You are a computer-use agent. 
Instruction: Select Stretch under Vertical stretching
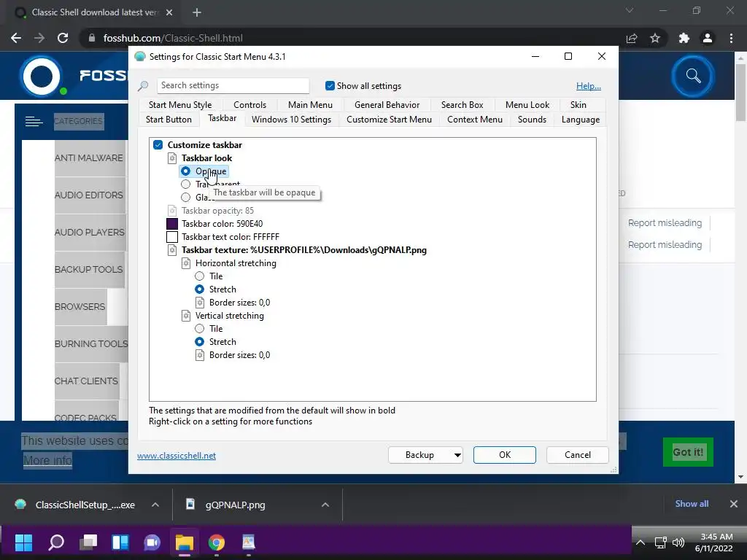200,342
